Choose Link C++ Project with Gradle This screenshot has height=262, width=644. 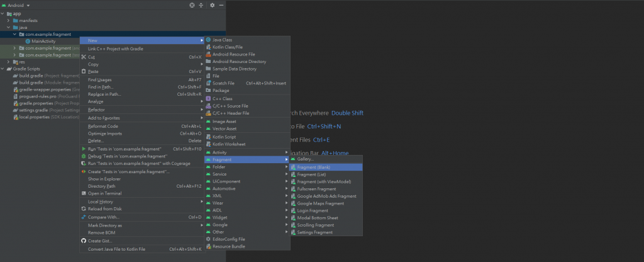point(142,48)
